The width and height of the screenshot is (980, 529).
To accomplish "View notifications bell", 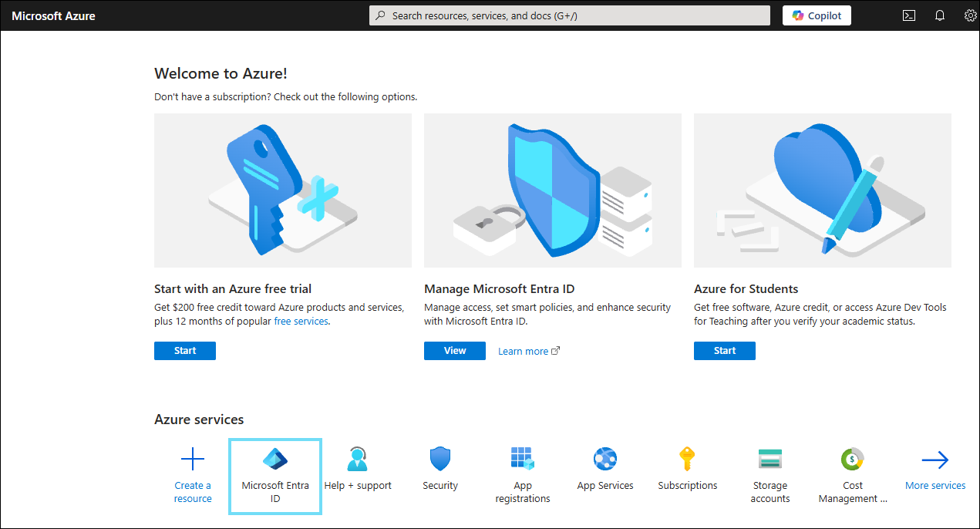I will tap(939, 15).
